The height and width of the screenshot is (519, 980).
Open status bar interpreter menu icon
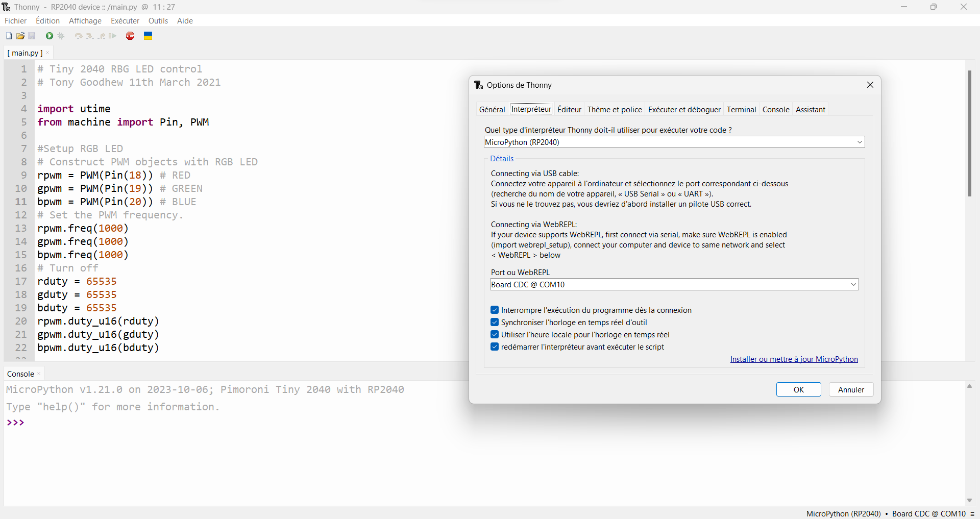[972, 514]
